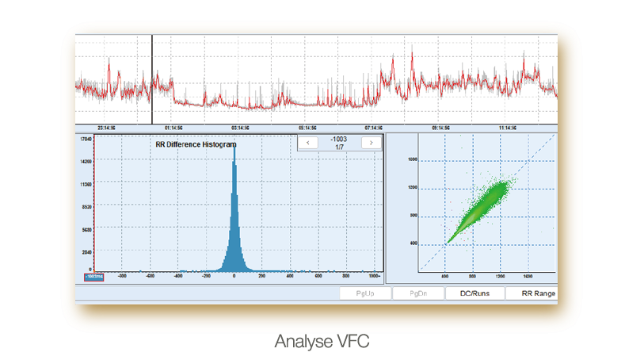The height and width of the screenshot is (360, 644).
Task: Click the -1003 value in histogram header
Action: pos(339,140)
